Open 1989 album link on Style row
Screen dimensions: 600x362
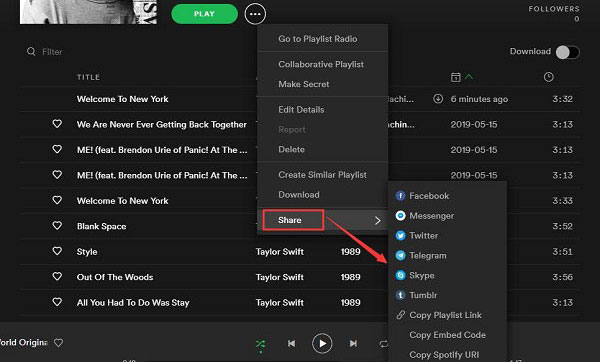351,252
